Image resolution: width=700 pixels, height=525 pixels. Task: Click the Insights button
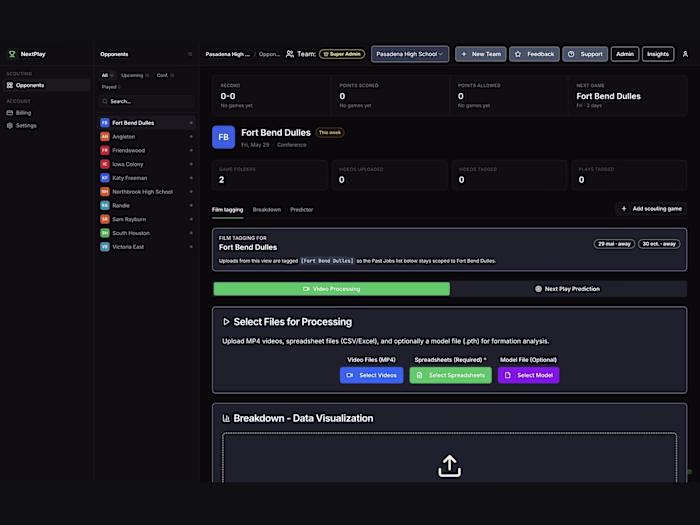pyautogui.click(x=658, y=54)
